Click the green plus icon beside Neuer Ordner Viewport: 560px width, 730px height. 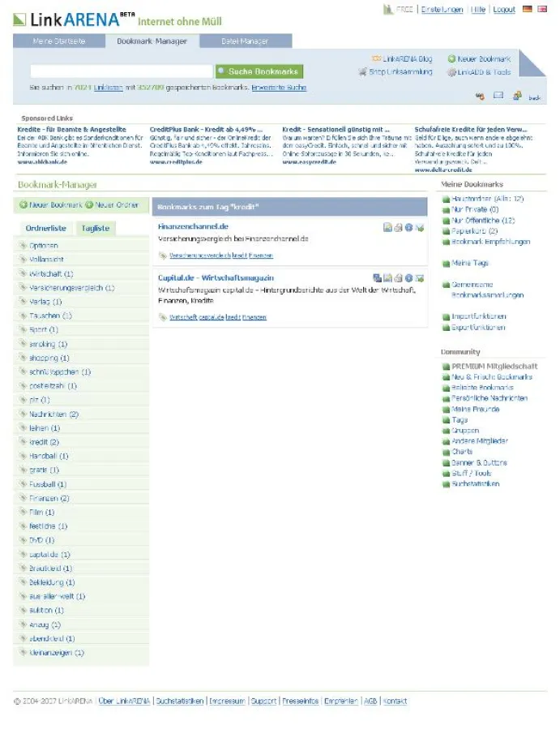[x=89, y=205]
